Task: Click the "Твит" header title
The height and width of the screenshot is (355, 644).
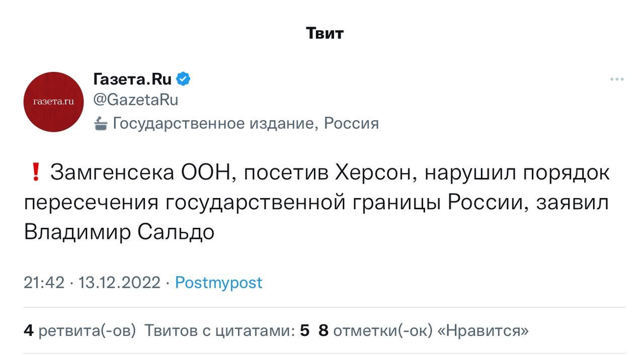Action: [x=325, y=33]
